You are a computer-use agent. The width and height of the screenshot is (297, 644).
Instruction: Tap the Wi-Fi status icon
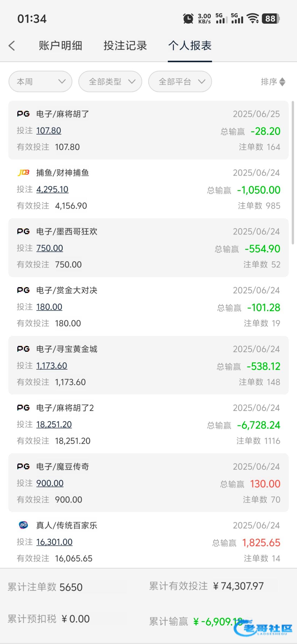tap(253, 19)
